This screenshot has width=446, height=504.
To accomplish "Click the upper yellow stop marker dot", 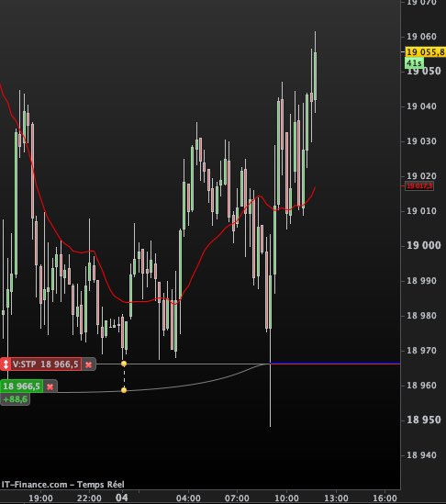I will point(124,364).
